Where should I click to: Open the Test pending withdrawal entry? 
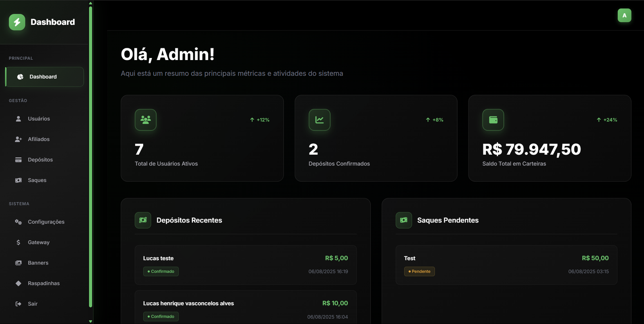(x=506, y=265)
